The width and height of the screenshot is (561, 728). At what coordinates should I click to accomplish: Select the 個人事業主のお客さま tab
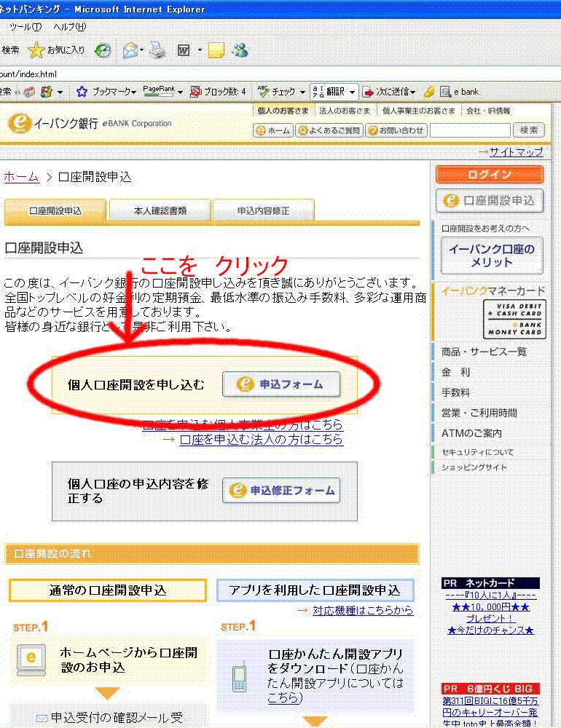click(419, 111)
